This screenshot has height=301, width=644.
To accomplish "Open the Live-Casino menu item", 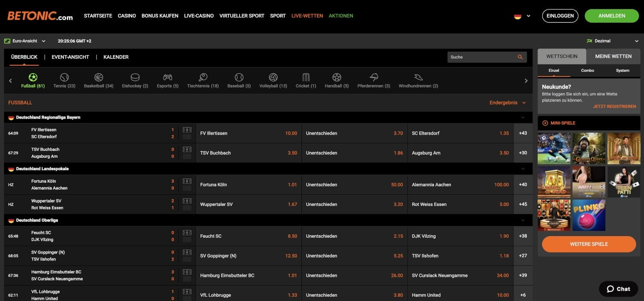I will tap(199, 16).
